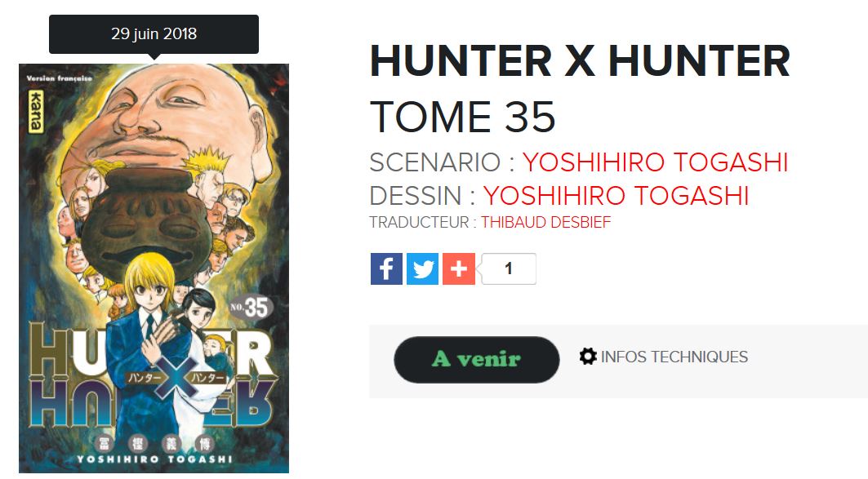868x479 pixels.
Task: Click the SCENARIO label
Action: point(435,162)
